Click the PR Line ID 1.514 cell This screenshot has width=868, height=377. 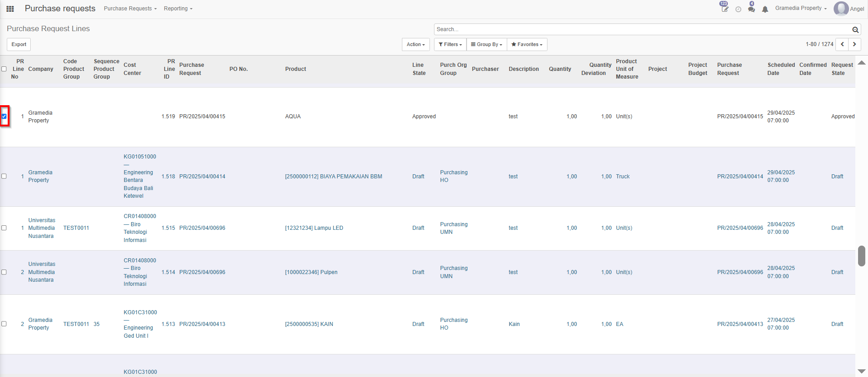pyautogui.click(x=168, y=272)
